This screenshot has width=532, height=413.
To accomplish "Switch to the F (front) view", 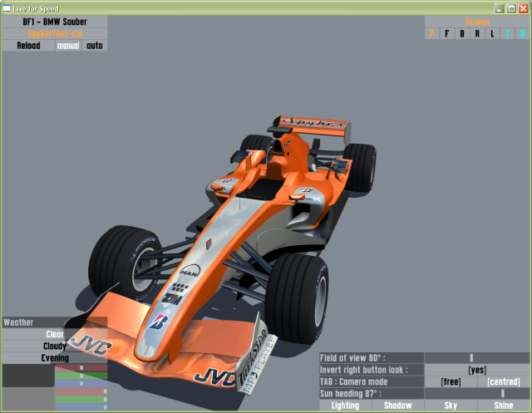I will coord(447,33).
